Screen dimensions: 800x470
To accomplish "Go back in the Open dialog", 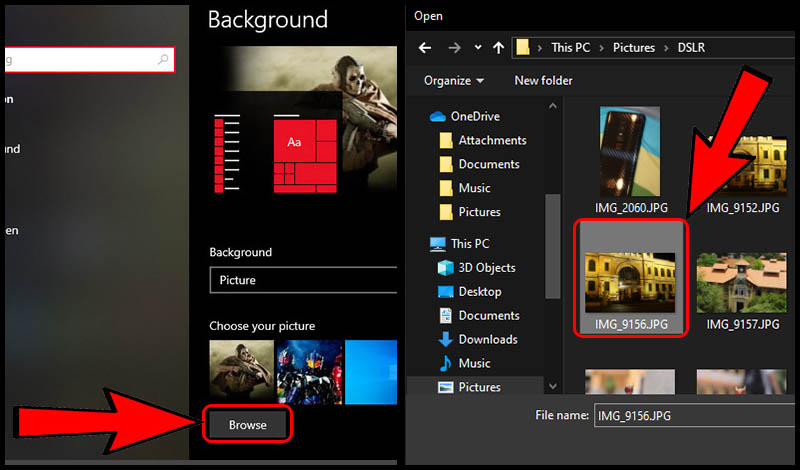I will pos(424,48).
